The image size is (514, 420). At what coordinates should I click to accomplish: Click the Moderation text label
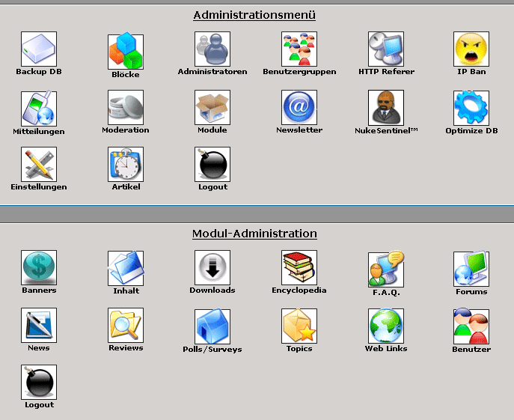126,130
